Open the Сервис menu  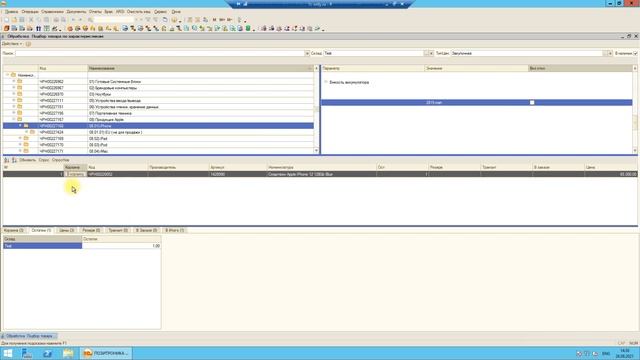pyautogui.click(x=160, y=12)
